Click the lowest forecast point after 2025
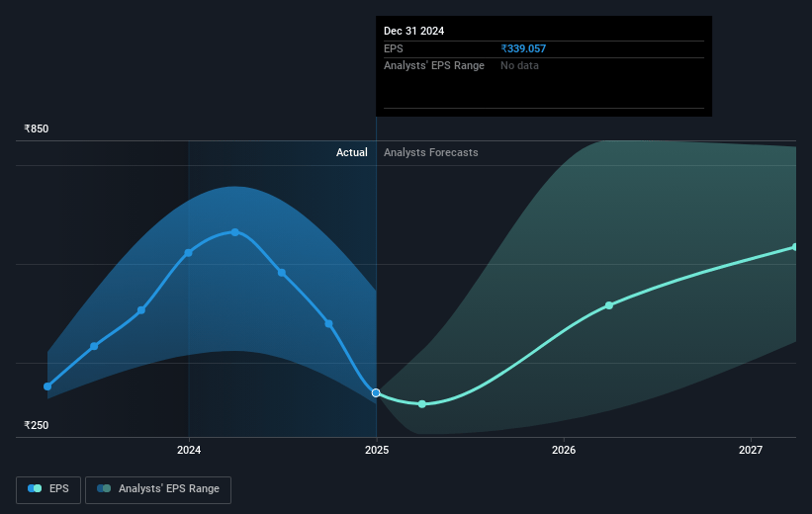The width and height of the screenshot is (812, 514). click(422, 403)
